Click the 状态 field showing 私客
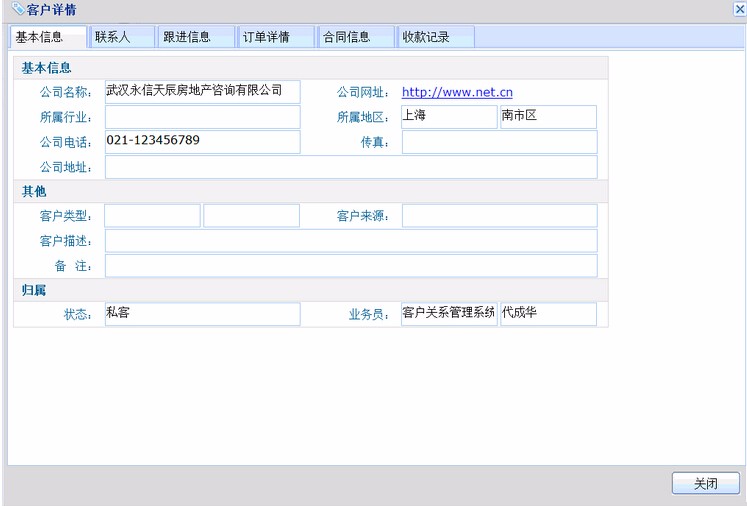Viewport: 747px width, 506px height. [x=202, y=314]
